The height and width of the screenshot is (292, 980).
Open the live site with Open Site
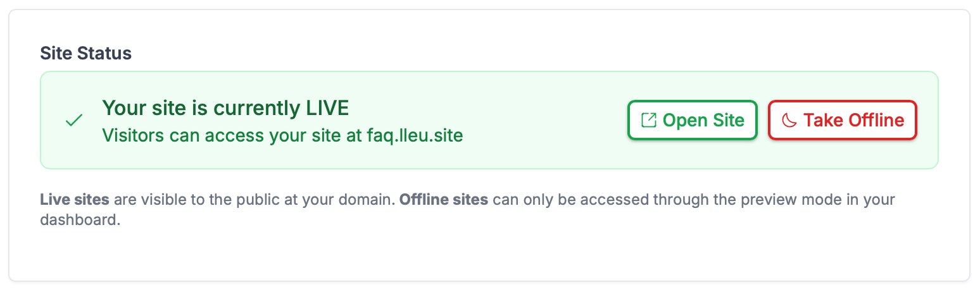point(692,120)
